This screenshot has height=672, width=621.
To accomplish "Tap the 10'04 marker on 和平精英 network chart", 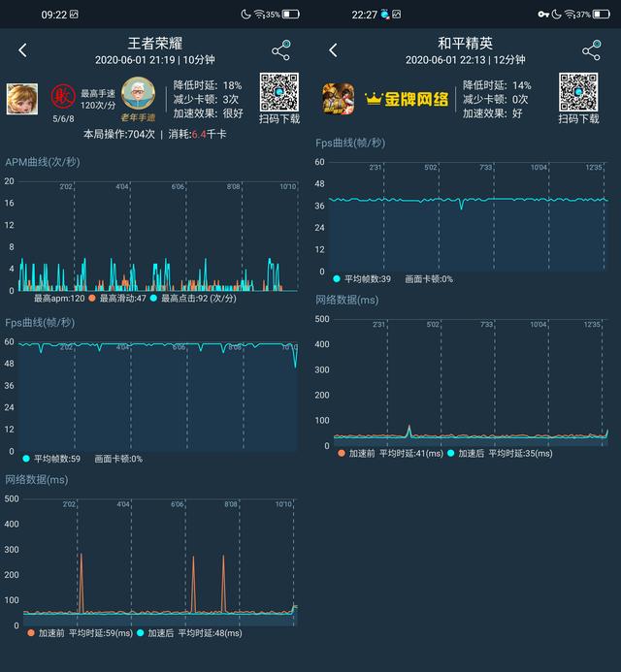I will tap(539, 325).
